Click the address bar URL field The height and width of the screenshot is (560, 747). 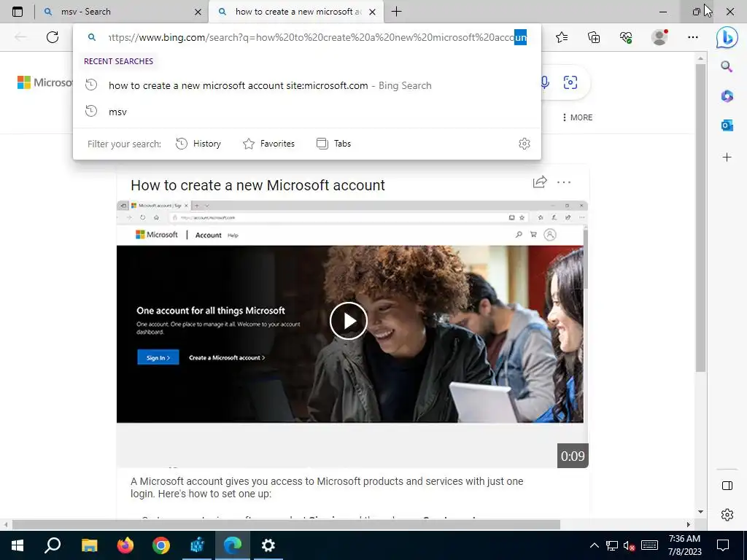coord(317,37)
